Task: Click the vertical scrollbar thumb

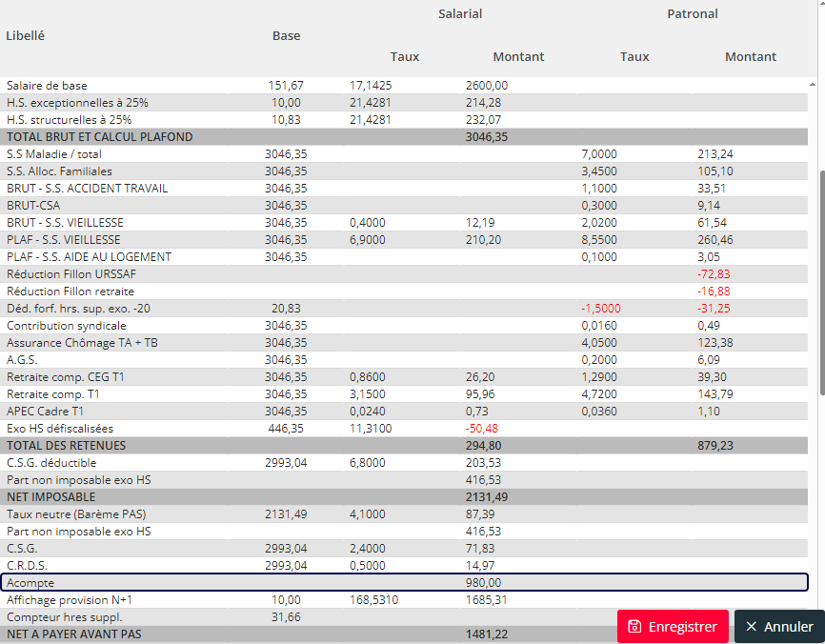Action: tap(822, 283)
